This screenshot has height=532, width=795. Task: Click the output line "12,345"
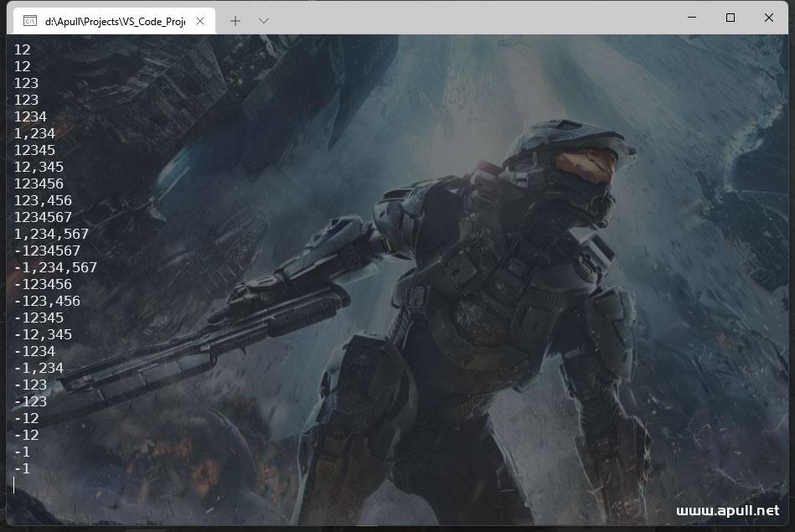pos(39,167)
